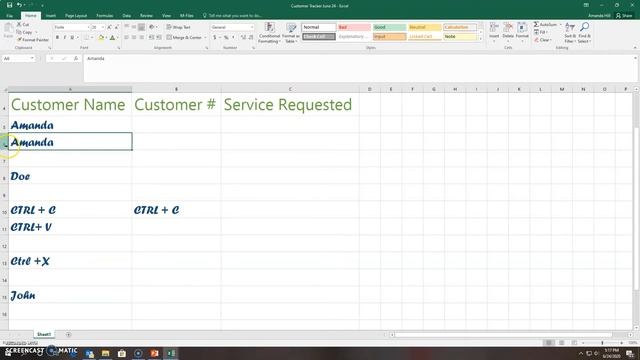Open the File tab
640x360 pixels.
(x=9, y=16)
